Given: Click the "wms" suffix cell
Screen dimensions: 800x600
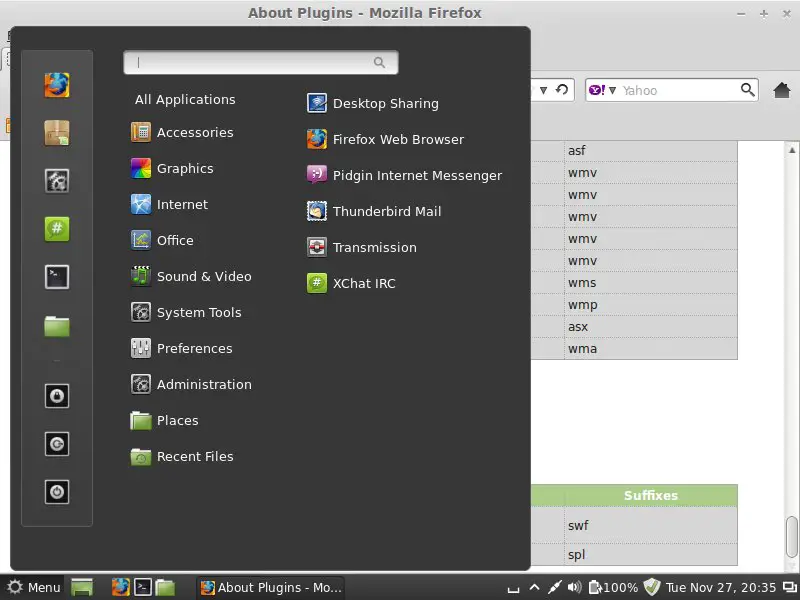Looking at the screenshot, I should point(651,283).
